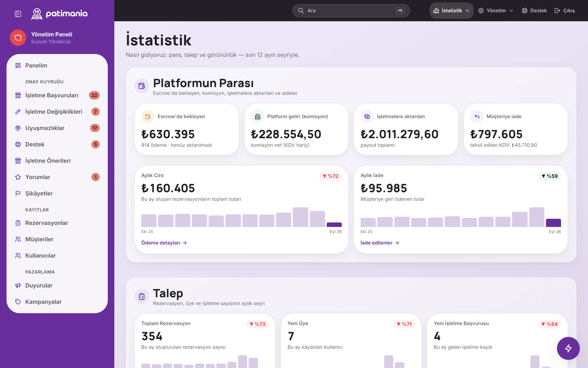Click the %71 badge on Yeni Üye card
The height and width of the screenshot is (368, 588).
(404, 324)
